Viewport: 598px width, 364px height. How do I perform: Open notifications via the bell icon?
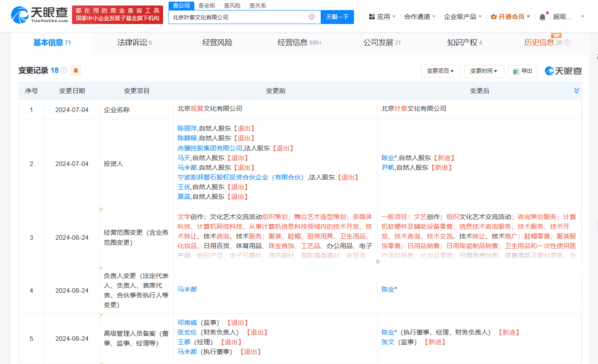tap(543, 16)
